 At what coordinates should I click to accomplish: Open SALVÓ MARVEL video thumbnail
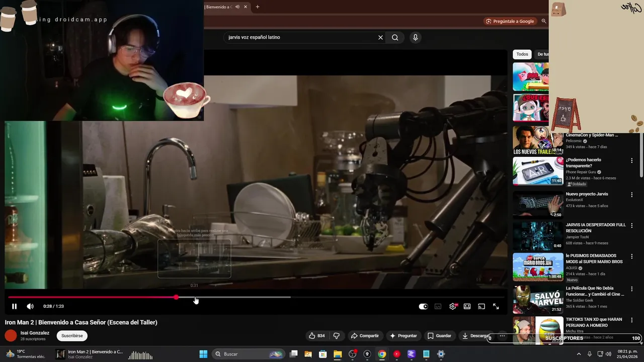pos(538,299)
